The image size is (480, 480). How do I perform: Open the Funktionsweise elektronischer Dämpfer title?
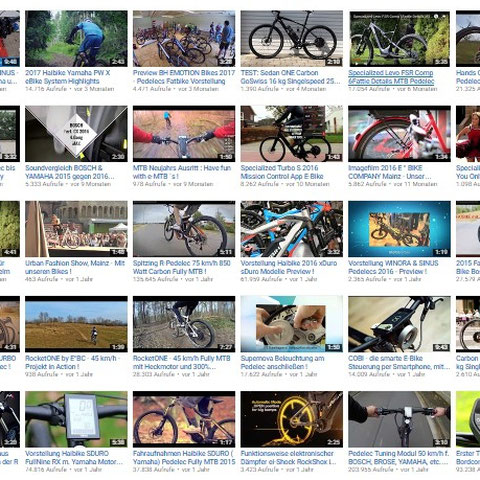[x=288, y=458]
